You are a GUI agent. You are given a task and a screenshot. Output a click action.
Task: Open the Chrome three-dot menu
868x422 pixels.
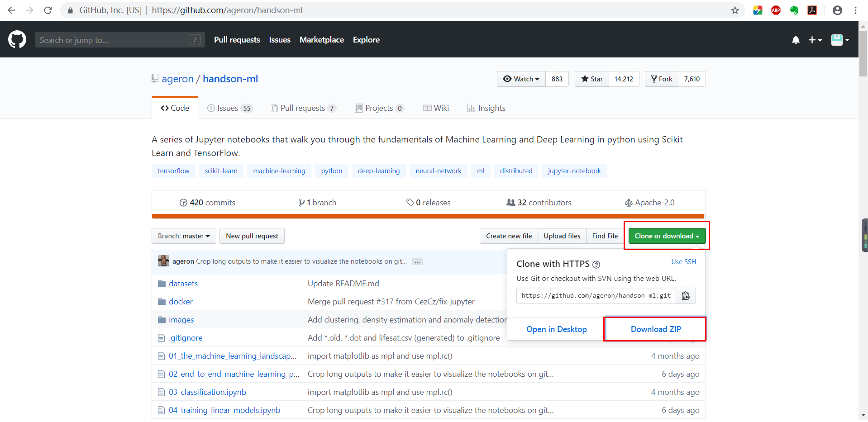coord(855,10)
